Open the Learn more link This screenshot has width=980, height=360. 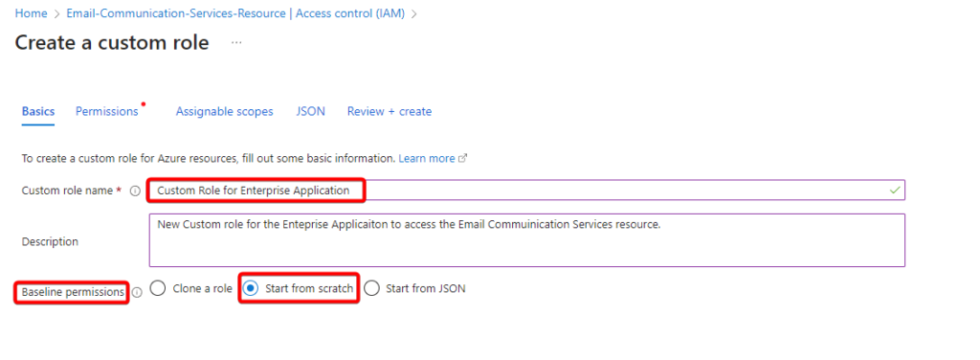pos(427,159)
